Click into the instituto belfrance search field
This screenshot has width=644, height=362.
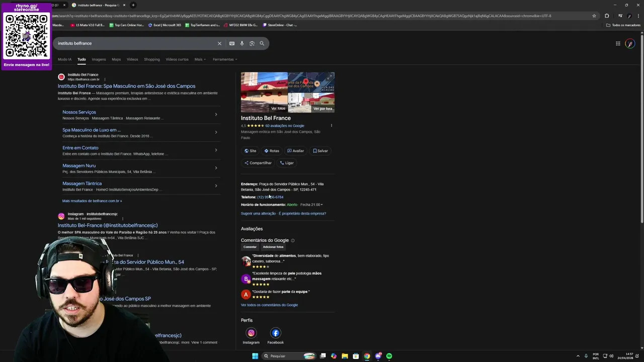coord(136,43)
